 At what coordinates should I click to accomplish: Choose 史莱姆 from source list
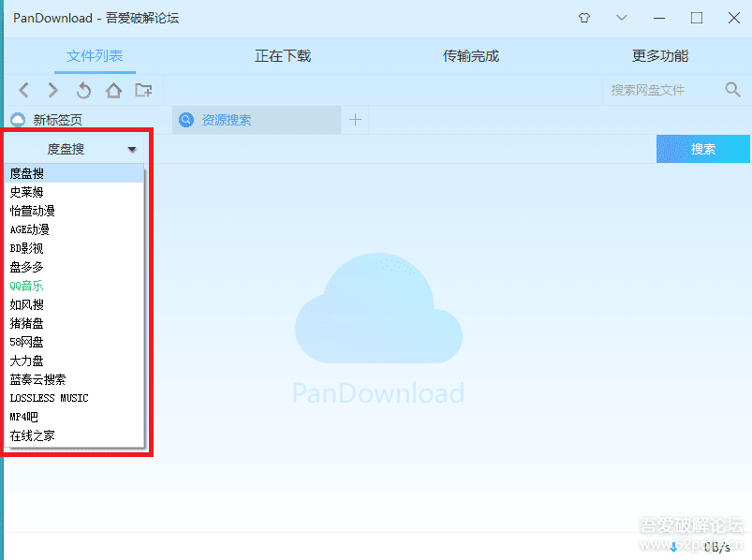coord(26,192)
